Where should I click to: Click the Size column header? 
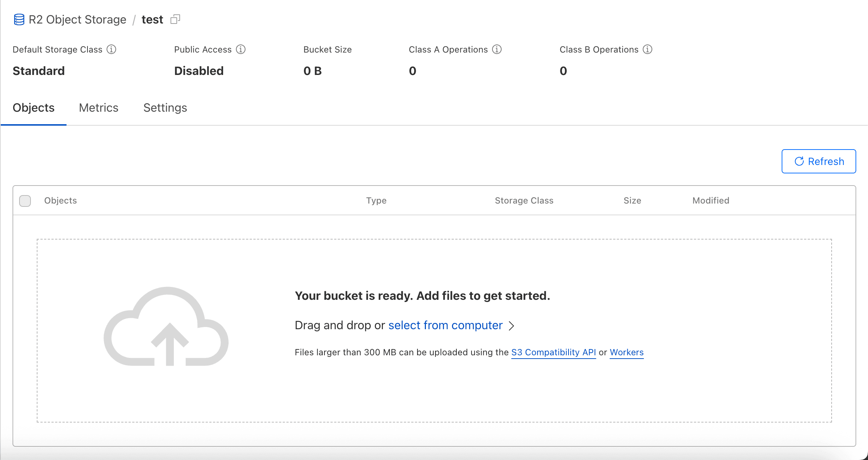[x=632, y=201]
